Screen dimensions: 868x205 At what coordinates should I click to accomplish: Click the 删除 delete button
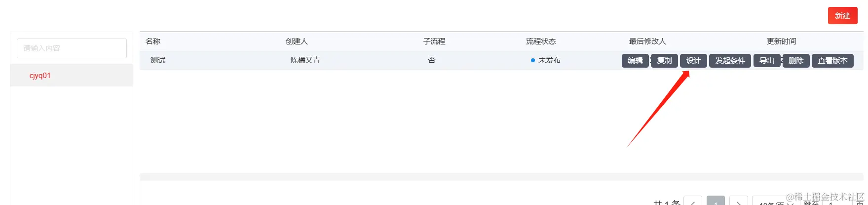click(x=796, y=61)
